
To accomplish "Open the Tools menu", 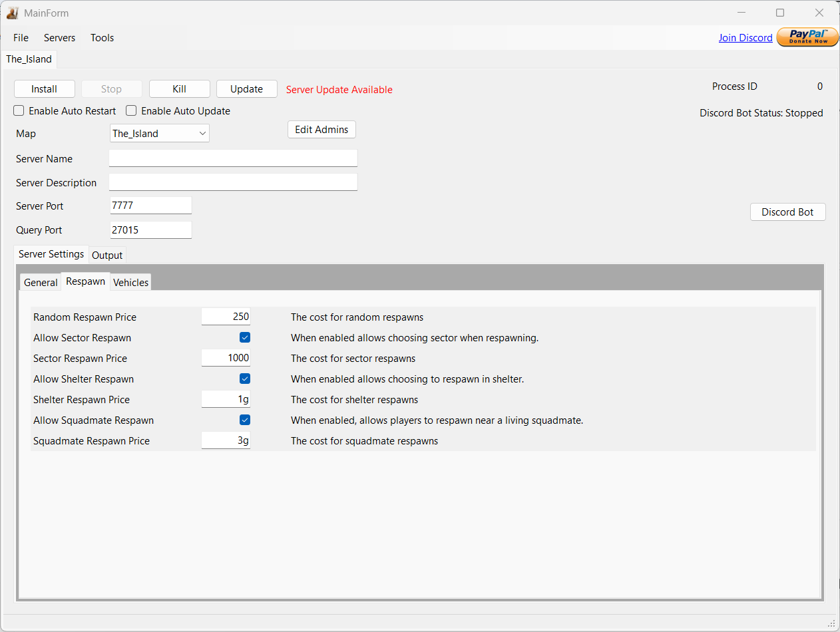I will [x=103, y=38].
